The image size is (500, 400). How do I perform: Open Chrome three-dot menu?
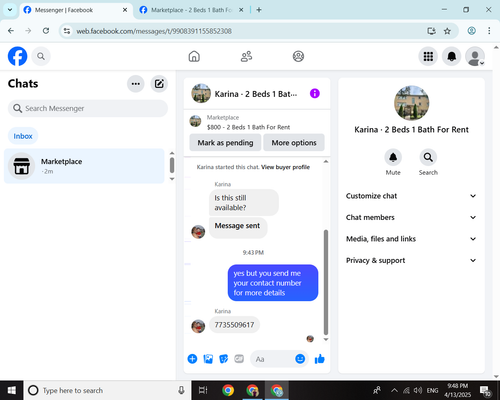click(489, 31)
